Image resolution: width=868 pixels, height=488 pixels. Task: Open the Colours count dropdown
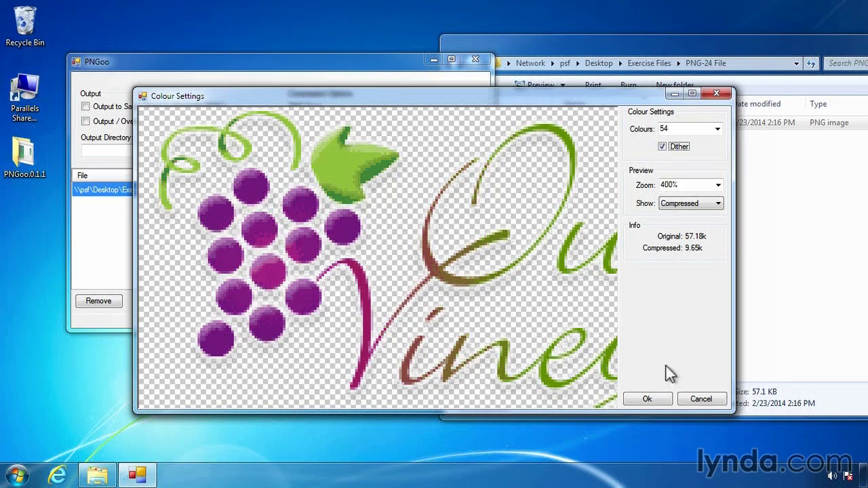[717, 129]
